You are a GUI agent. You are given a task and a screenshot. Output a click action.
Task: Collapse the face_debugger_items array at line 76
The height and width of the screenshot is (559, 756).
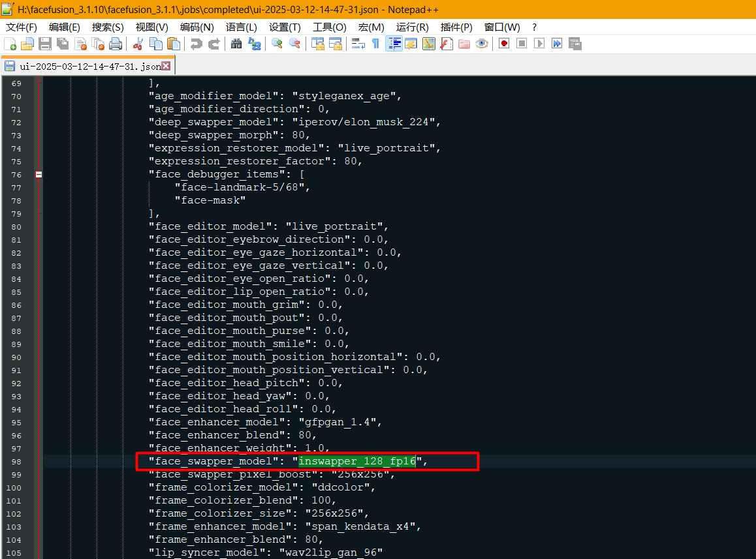[39, 174]
